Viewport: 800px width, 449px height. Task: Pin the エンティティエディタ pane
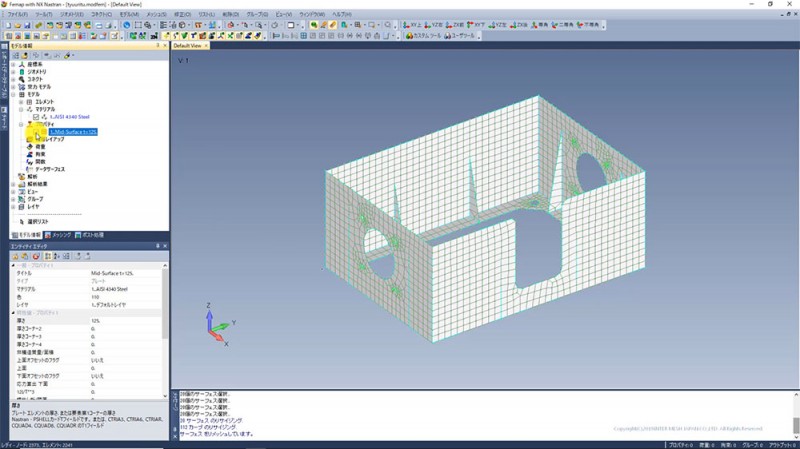pyautogui.click(x=158, y=246)
